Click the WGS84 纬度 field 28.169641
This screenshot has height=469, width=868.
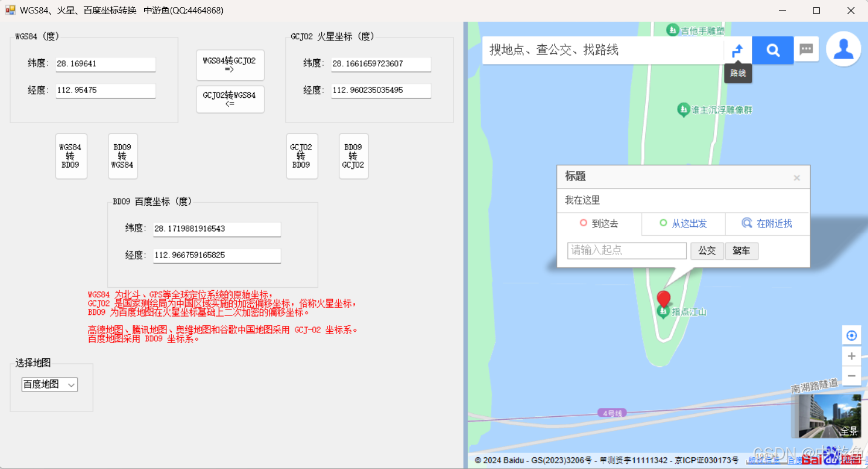[x=105, y=64]
